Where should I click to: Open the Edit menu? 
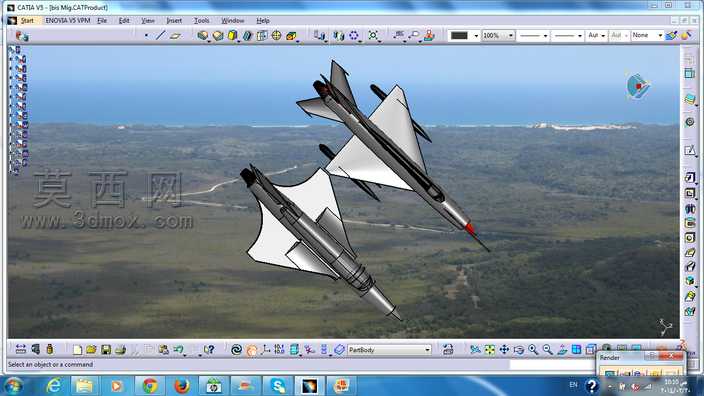coord(123,21)
